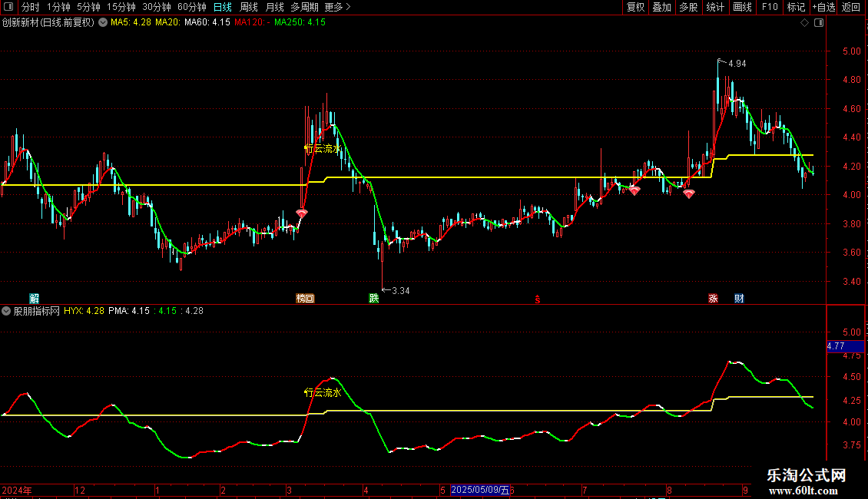Click the month 12 mark on time axis
868x499 pixels.
click(80, 490)
